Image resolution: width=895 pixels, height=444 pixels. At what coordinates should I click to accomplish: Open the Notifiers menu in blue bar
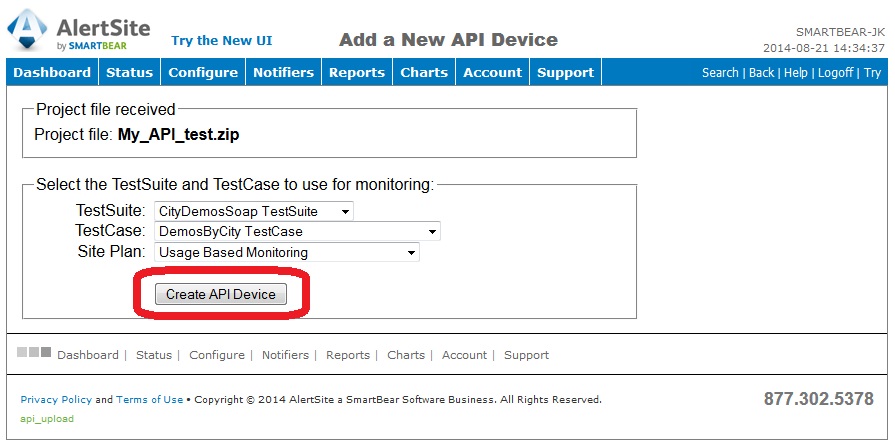(x=284, y=72)
